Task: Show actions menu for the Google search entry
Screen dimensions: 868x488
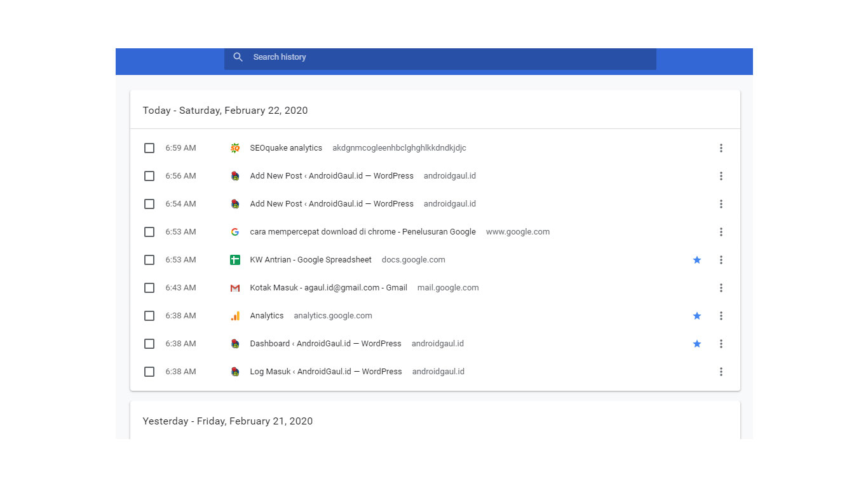Action: (721, 232)
